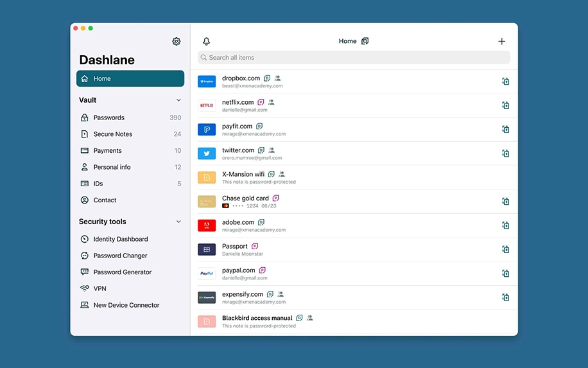Click the copy icon beside Home title

365,41
